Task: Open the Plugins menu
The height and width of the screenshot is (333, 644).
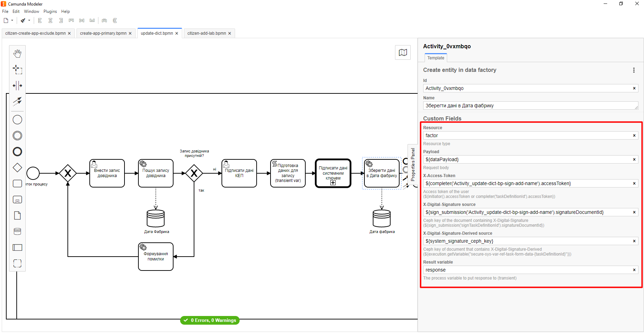Action: 50,11
